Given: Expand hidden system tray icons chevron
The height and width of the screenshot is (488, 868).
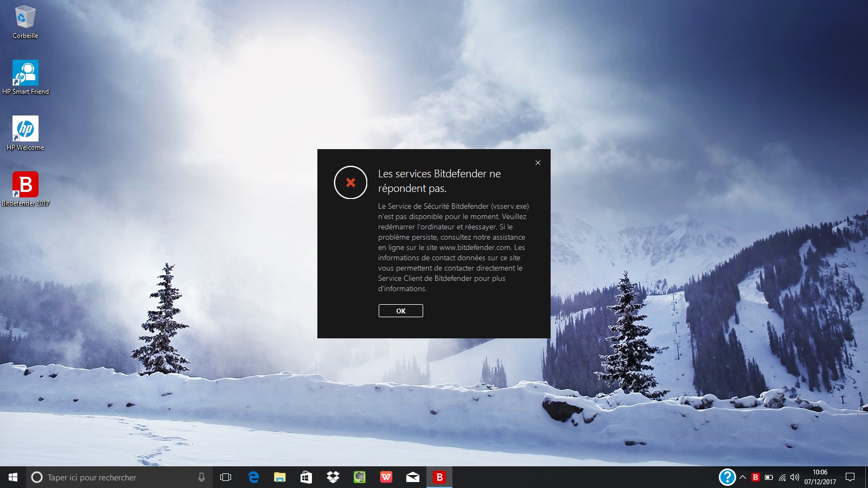Looking at the screenshot, I should 743,477.
